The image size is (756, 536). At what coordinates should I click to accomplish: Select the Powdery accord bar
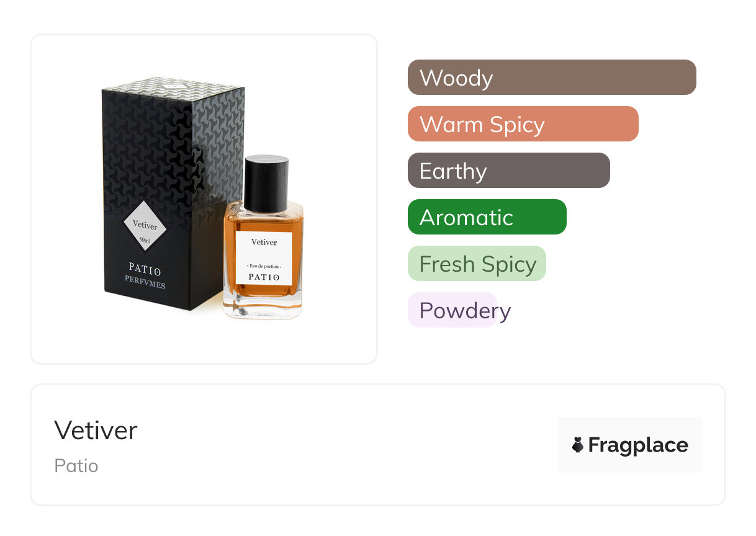pyautogui.click(x=452, y=310)
